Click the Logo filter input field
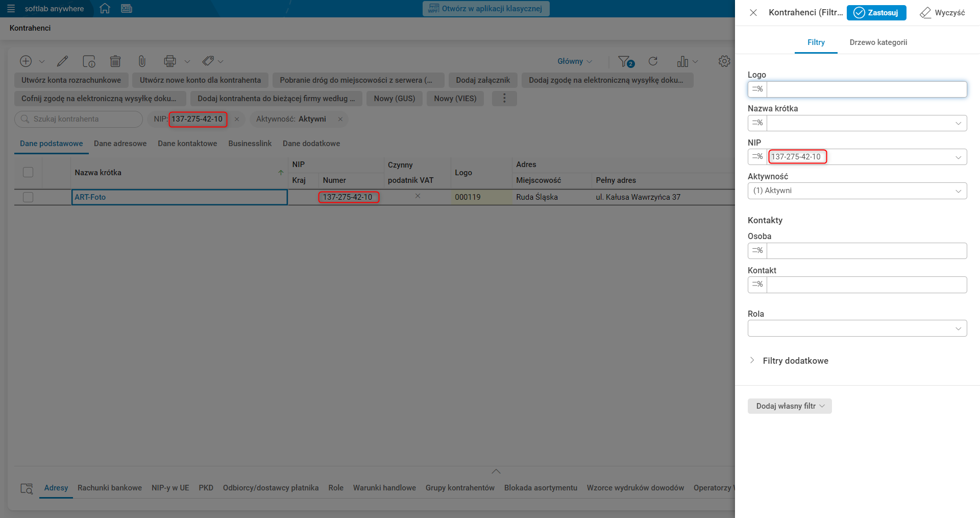Image resolution: width=980 pixels, height=518 pixels. (867, 89)
